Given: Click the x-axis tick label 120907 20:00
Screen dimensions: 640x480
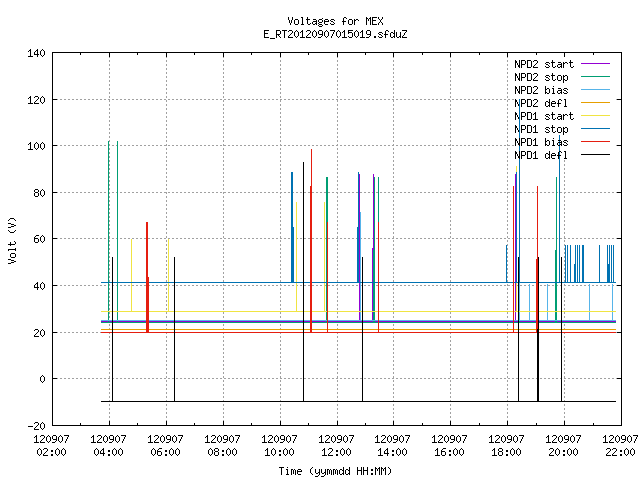Looking at the screenshot, I should click(x=563, y=446).
